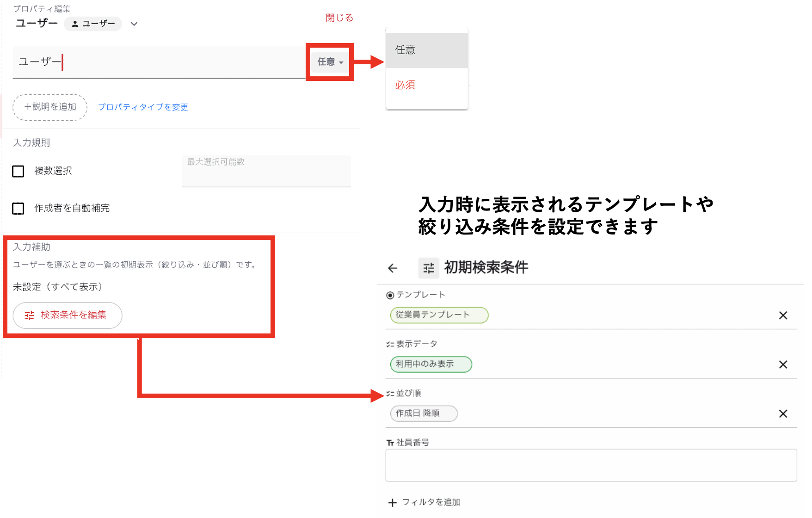Close the property editor with 閉じる
Screen dimensions: 812x518
coord(339,18)
